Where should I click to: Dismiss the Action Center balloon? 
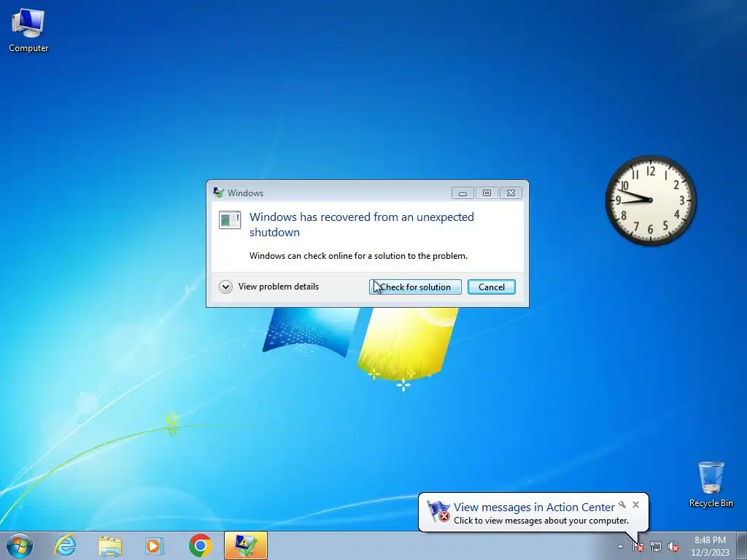tap(635, 505)
